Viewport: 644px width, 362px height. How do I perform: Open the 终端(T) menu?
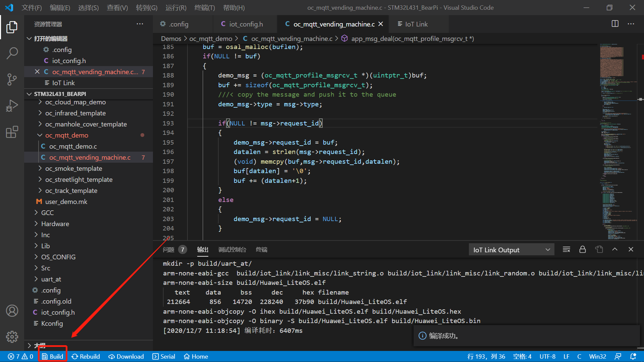205,7
